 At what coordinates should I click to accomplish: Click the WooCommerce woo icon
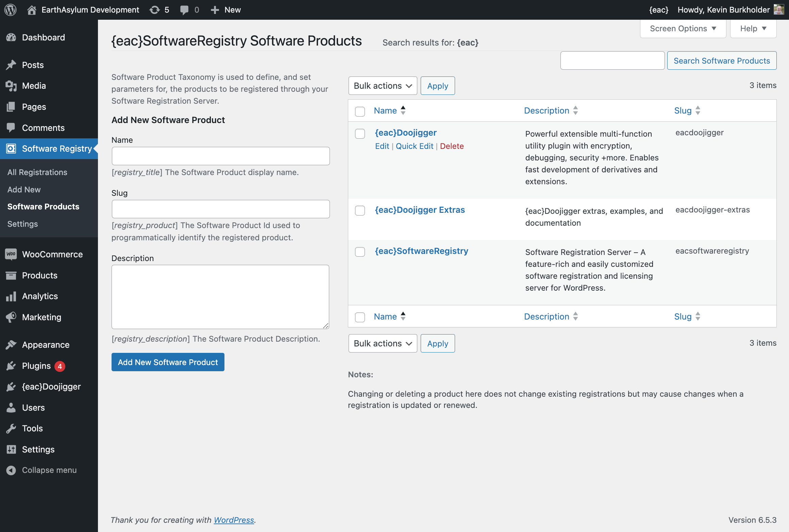coord(11,254)
